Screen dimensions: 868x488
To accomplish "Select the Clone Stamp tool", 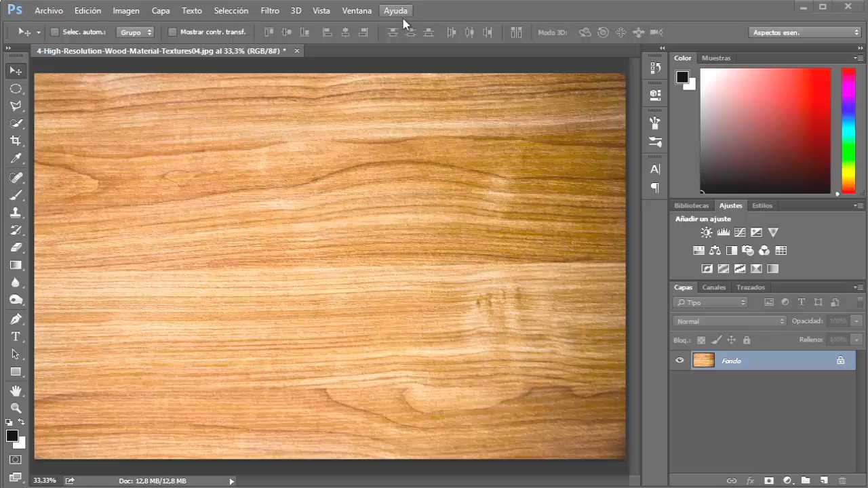I will [x=16, y=213].
